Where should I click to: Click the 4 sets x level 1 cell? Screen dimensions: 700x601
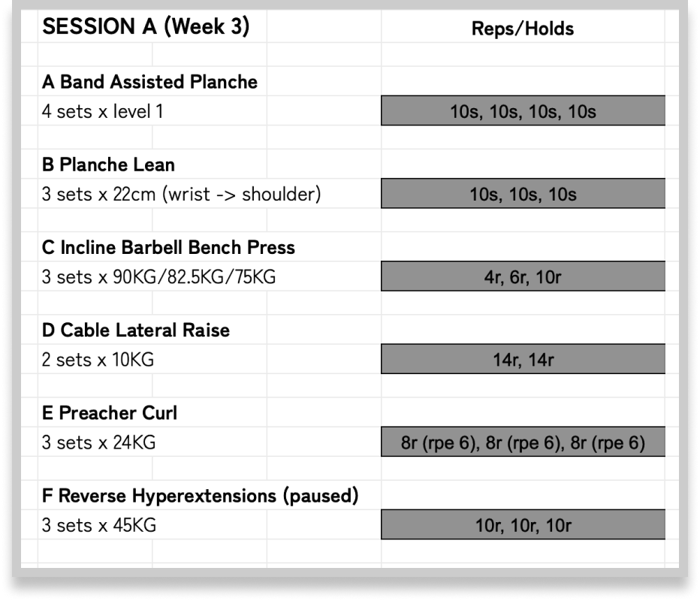pyautogui.click(x=102, y=111)
